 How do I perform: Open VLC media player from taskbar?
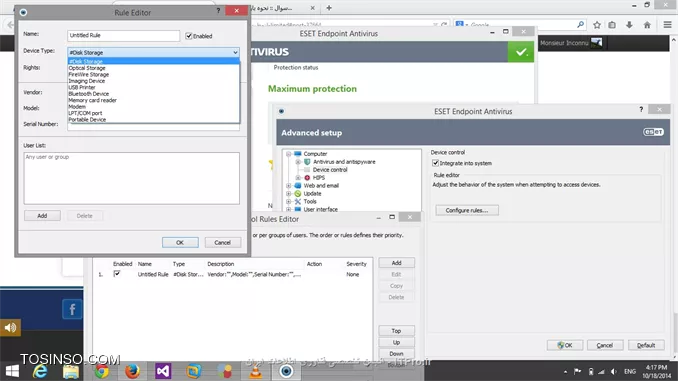click(x=256, y=371)
